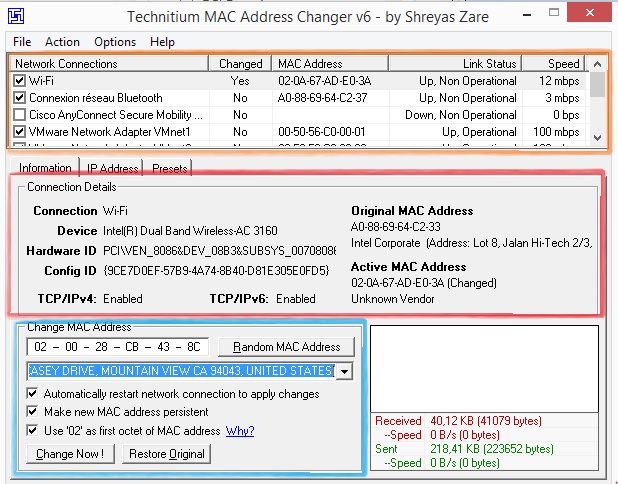The height and width of the screenshot is (484, 618).
Task: Click the 'Up, Operational' status cell
Action: tap(479, 132)
